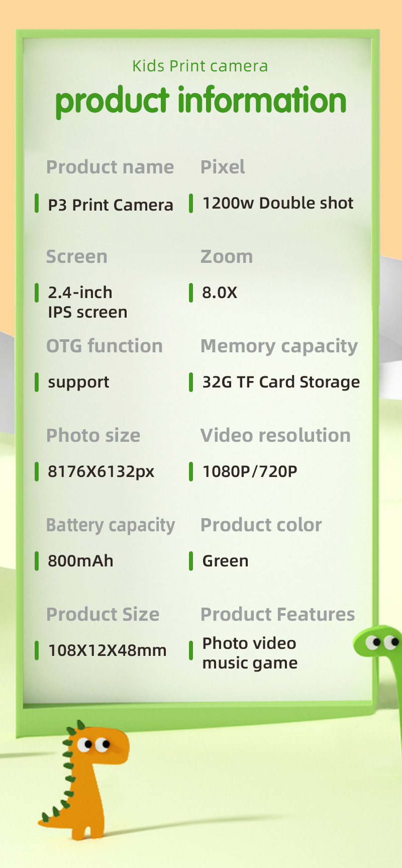
Task: Select the 'Product name' heading
Action: pyautogui.click(x=110, y=167)
